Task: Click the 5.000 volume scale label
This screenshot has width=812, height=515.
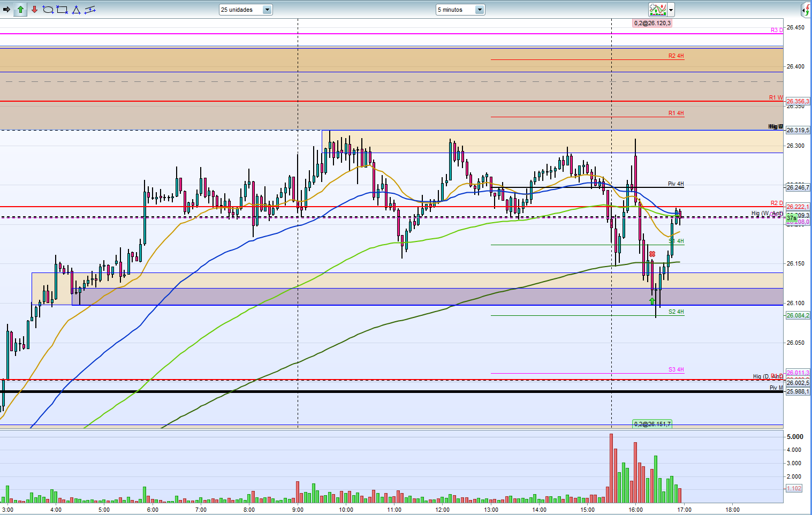Action: [x=795, y=437]
